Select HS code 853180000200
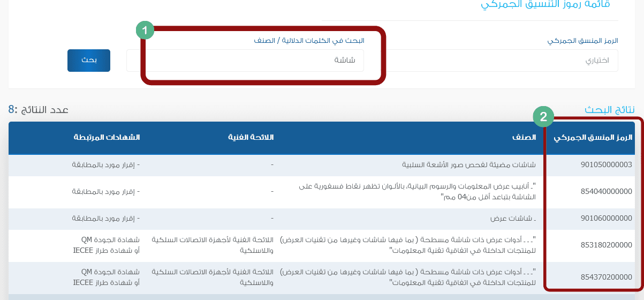644x300 pixels. pyautogui.click(x=606, y=245)
